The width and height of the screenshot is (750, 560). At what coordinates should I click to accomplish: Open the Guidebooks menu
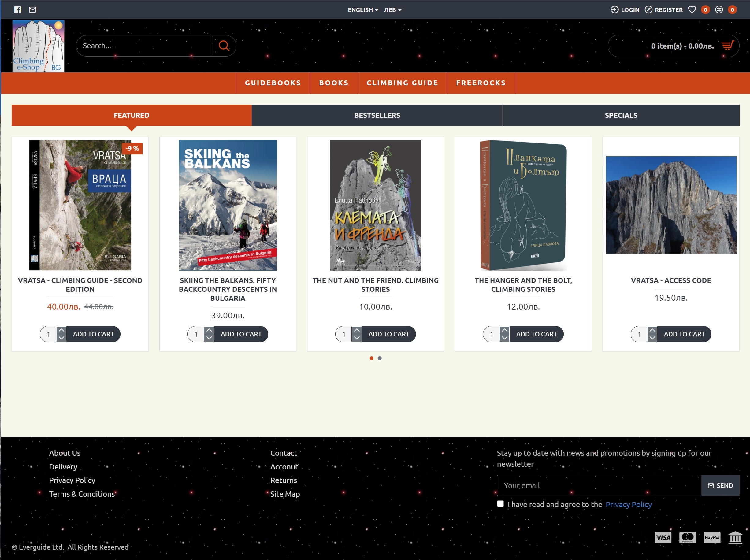click(273, 83)
